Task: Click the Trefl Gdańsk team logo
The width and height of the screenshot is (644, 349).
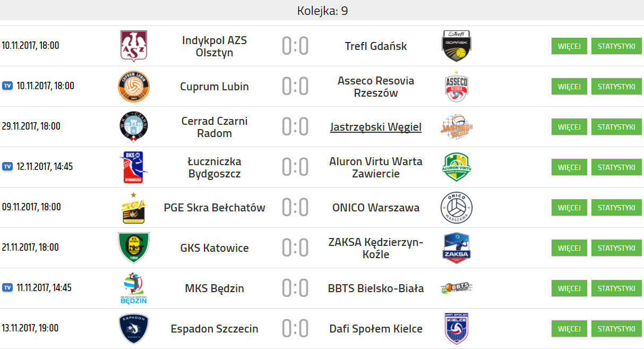Action: click(457, 46)
